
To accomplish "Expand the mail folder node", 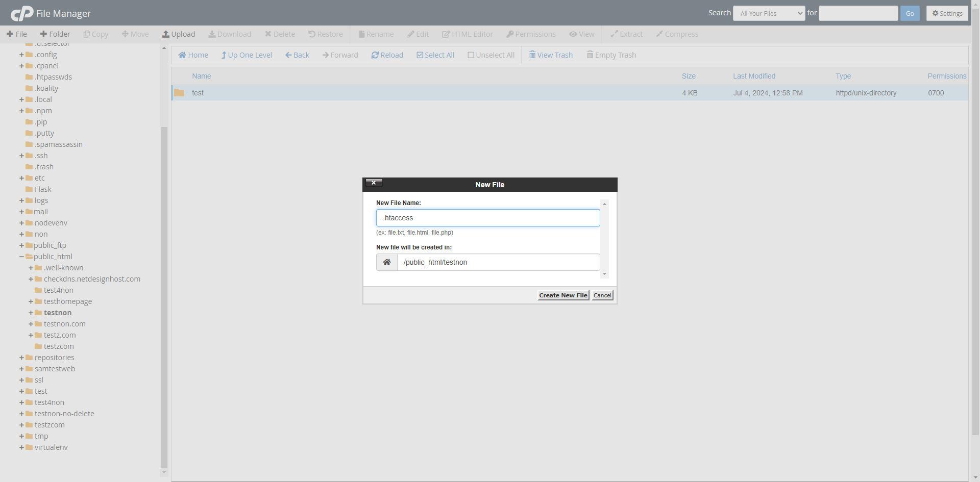I will (21, 212).
